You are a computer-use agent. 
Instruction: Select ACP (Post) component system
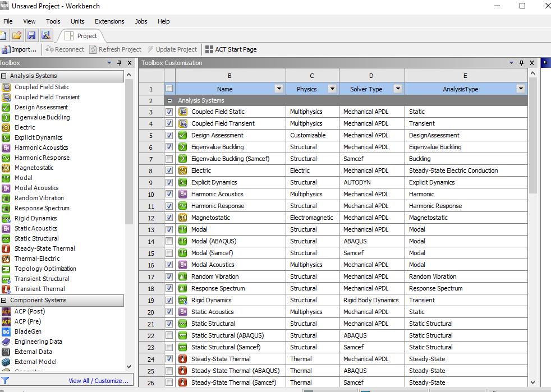(x=30, y=311)
